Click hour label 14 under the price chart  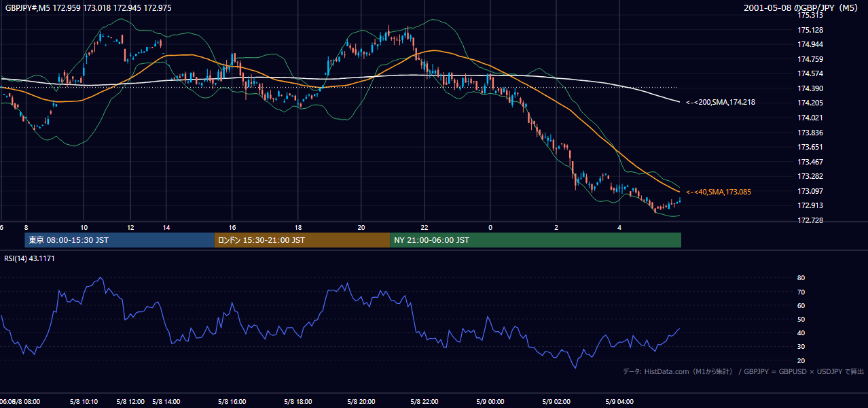(x=166, y=227)
